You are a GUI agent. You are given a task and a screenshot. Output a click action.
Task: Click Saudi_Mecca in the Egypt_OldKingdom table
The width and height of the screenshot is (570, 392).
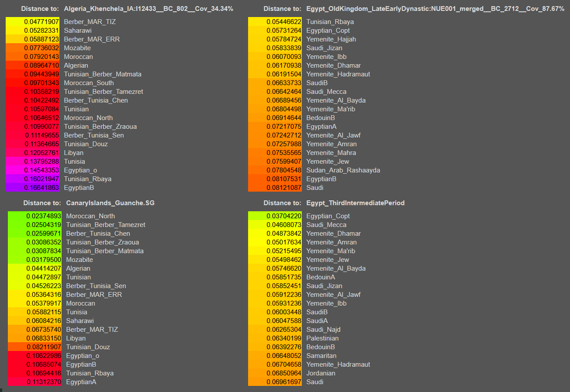(x=326, y=92)
